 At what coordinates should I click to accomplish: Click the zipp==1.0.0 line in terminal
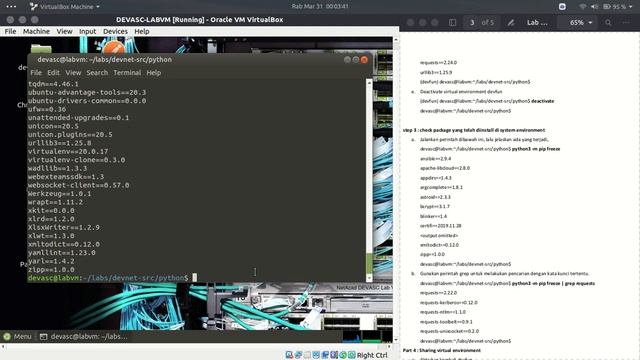click(x=51, y=269)
